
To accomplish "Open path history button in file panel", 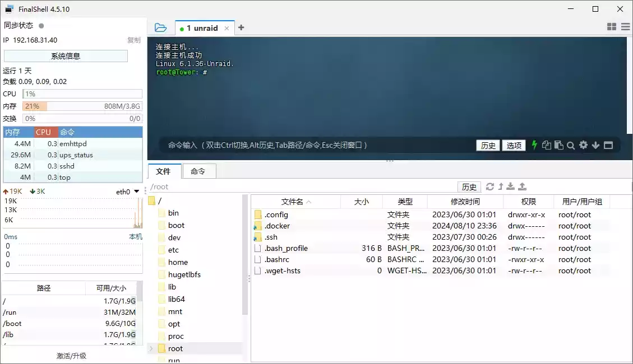I will (x=469, y=187).
